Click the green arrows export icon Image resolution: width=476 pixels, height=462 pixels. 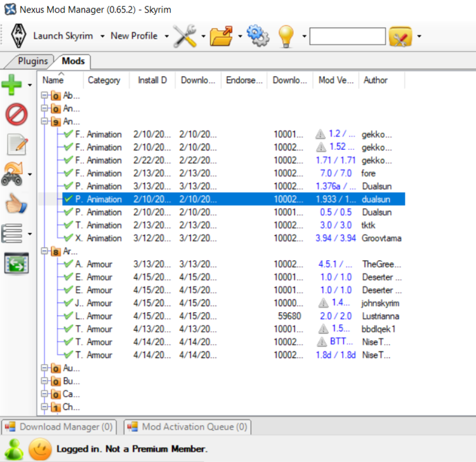coord(17,263)
